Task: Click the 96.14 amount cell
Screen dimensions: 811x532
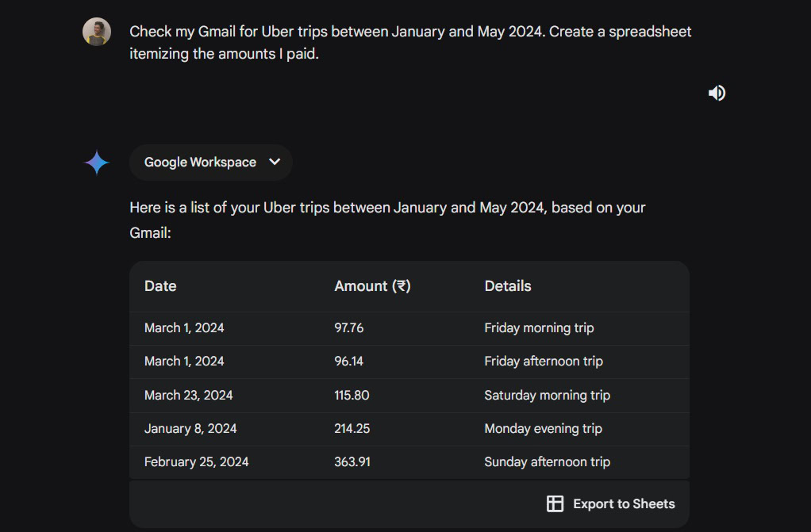Action: coord(349,361)
